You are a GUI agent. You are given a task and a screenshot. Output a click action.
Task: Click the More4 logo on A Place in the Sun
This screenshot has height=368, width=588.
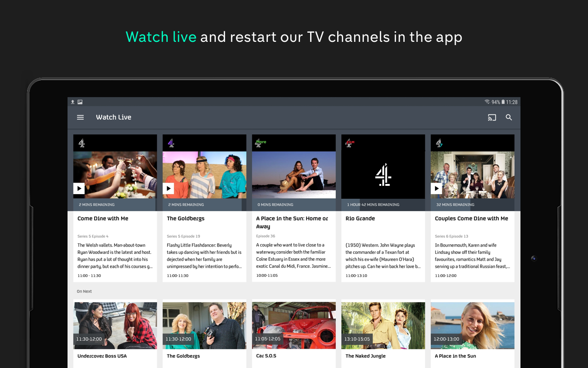click(x=260, y=143)
